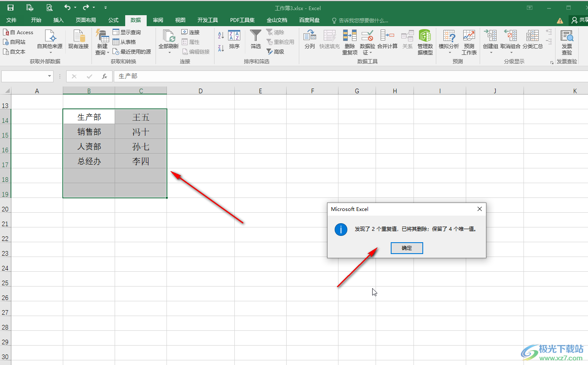Image resolution: width=588 pixels, height=365 pixels.
Task: Expand the 模拟分析 dropdown
Action: pos(449,53)
